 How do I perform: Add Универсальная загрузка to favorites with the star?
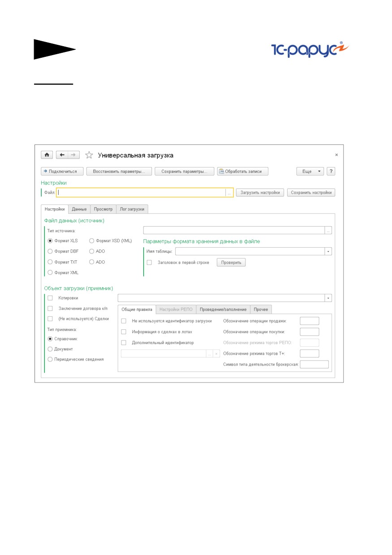pos(89,155)
